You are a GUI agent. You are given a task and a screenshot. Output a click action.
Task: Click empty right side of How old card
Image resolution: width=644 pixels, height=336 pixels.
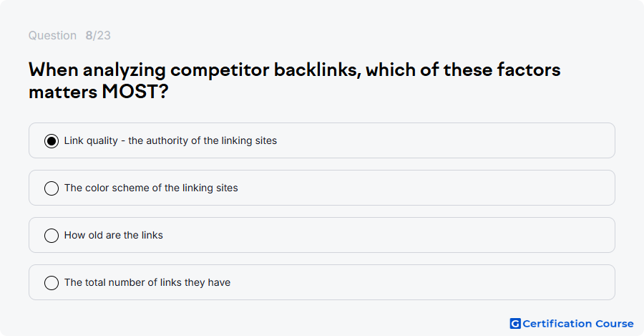pyautogui.click(x=390, y=235)
